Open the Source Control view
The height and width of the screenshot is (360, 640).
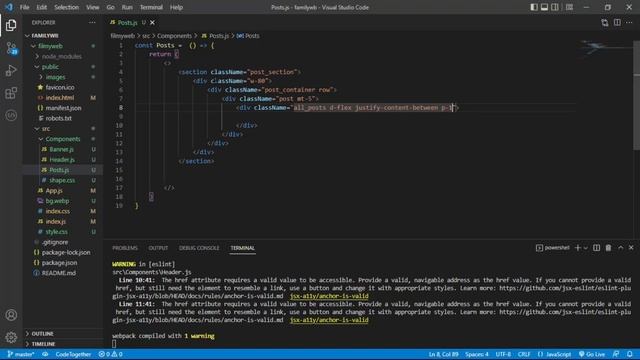11,48
